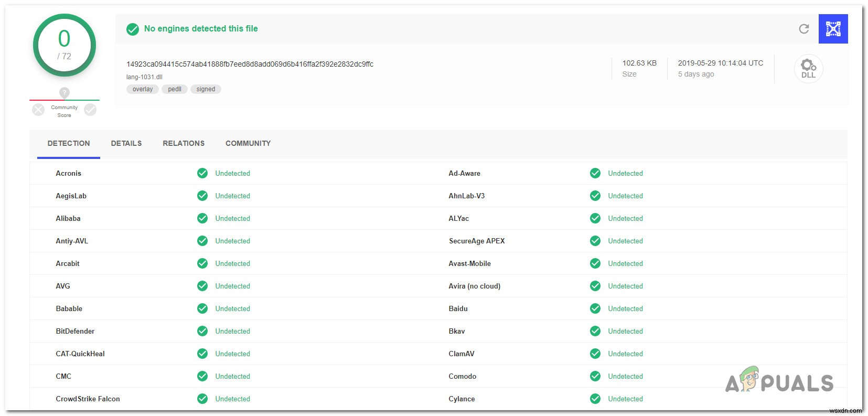
Task: Click the 'pedll' tag
Action: coord(175,89)
